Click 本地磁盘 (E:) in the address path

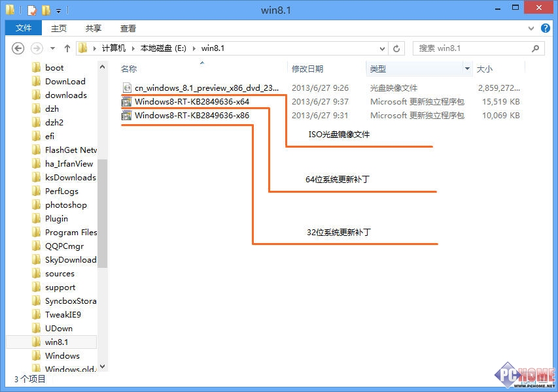pyautogui.click(x=164, y=48)
